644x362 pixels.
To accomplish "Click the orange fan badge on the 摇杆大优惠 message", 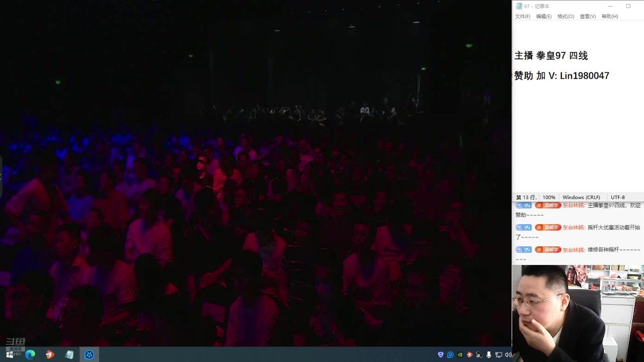I will 548,228.
